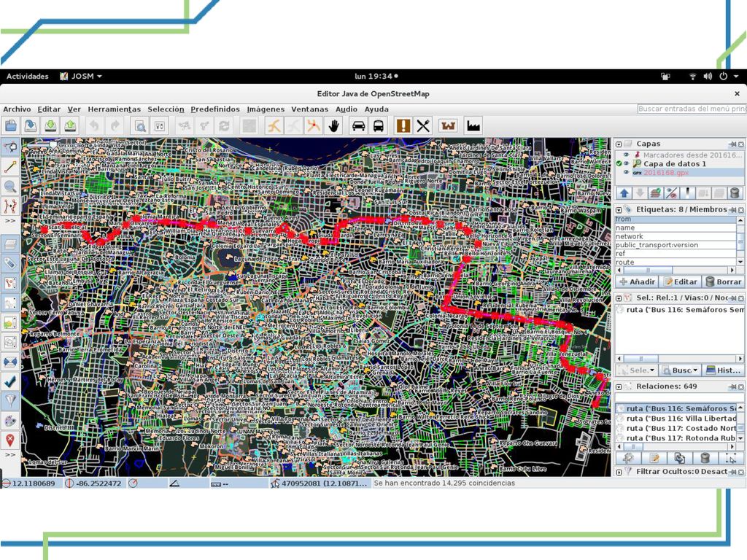Duplicate relation icon in Relaciones panel
The width and height of the screenshot is (747, 560).
tap(680, 458)
